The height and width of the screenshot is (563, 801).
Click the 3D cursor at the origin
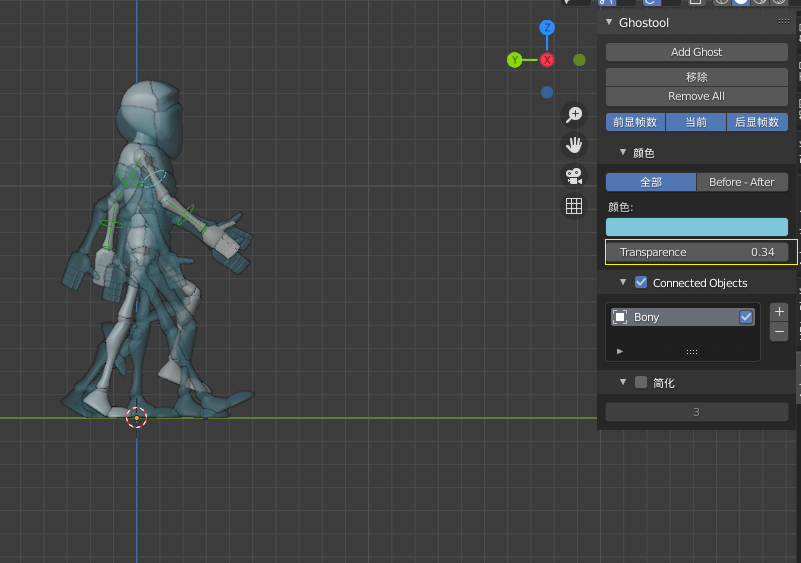pos(136,418)
